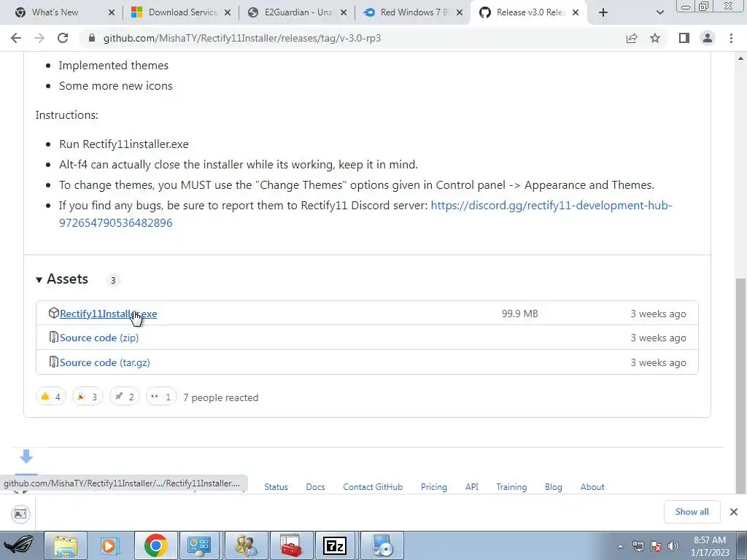Viewport: 747px width, 560px height.
Task: Open 7-Zip from the taskbar
Action: pyautogui.click(x=334, y=545)
